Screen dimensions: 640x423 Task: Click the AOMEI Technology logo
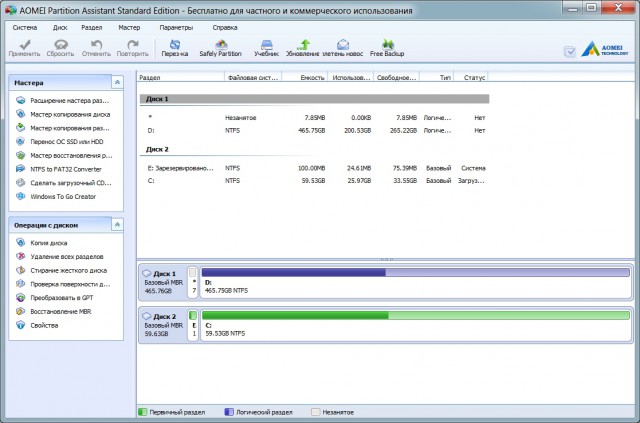coord(605,49)
